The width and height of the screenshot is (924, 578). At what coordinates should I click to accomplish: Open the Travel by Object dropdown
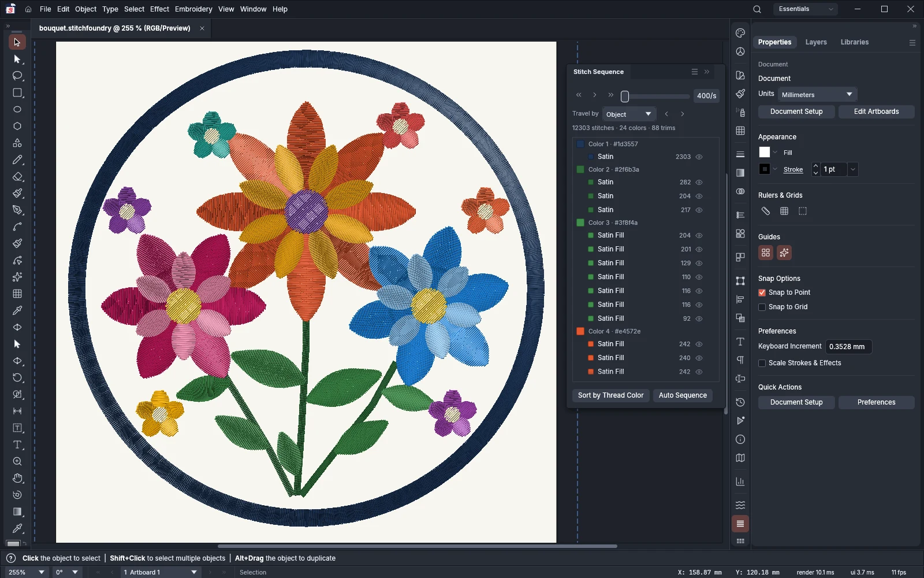point(629,114)
